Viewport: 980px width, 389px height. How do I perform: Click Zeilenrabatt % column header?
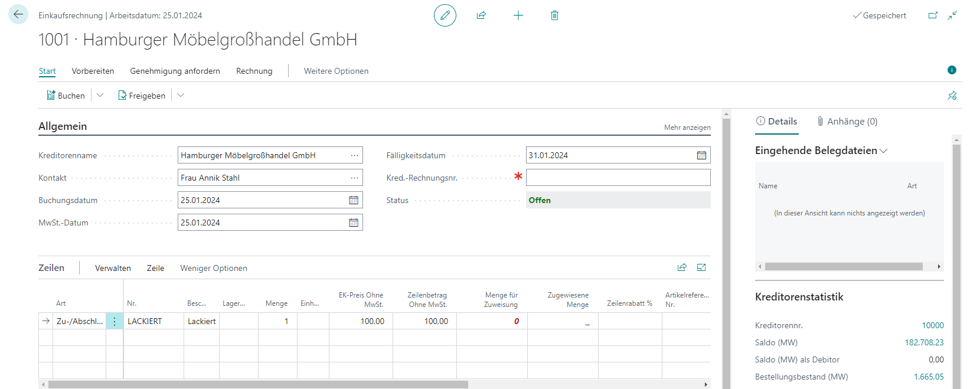629,303
